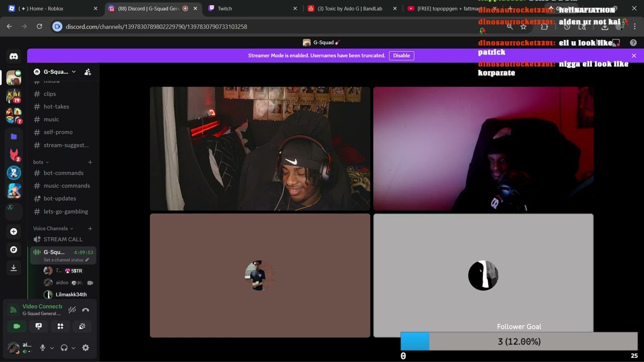Close the Twitch tab
Image resolution: width=644 pixels, height=362 pixels.
pos(295,9)
